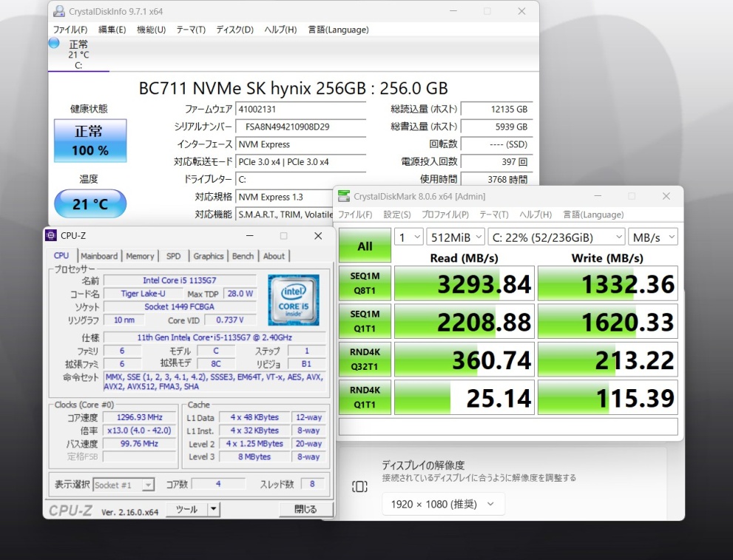Click the CPU-Z purple chip title icon
This screenshot has height=560, width=733.
[x=51, y=236]
